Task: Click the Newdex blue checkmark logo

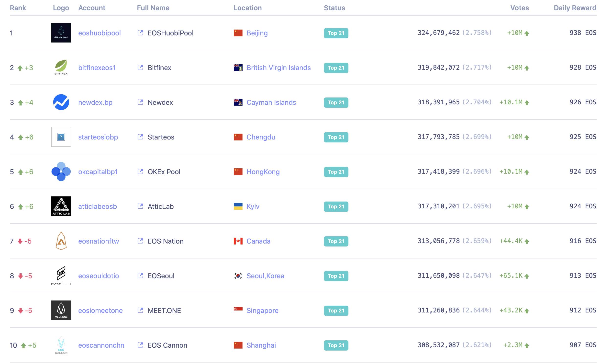Action: click(61, 102)
